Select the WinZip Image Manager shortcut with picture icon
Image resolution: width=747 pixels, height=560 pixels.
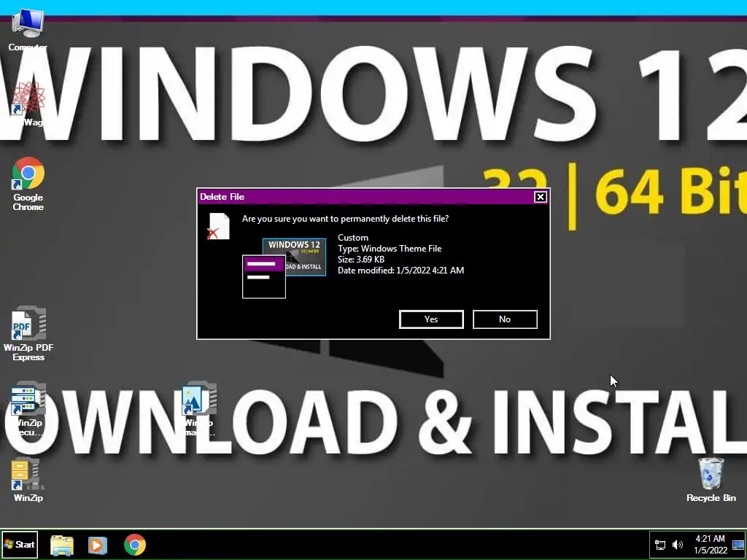tap(199, 408)
